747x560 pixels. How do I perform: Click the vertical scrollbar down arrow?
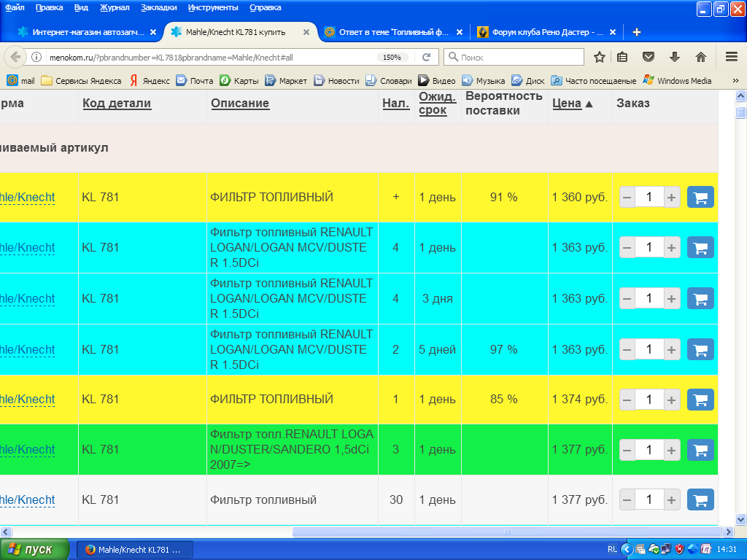[740, 519]
